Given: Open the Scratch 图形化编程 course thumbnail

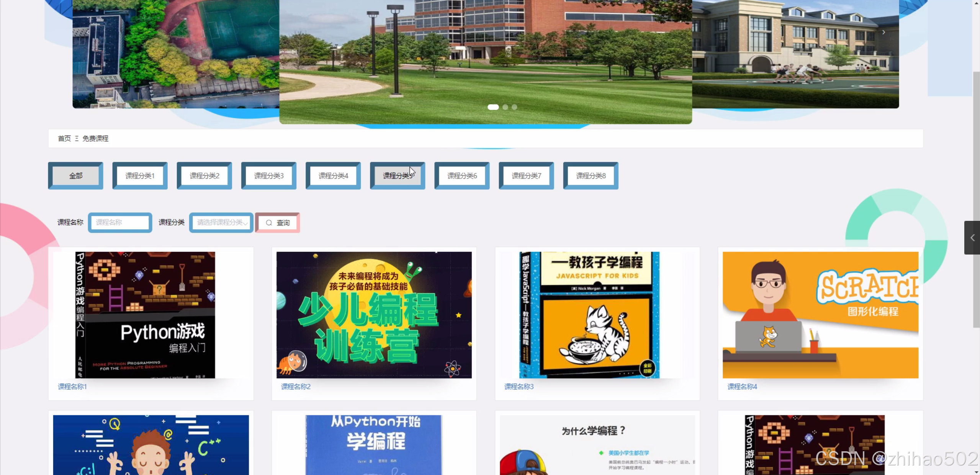Looking at the screenshot, I should tap(820, 315).
